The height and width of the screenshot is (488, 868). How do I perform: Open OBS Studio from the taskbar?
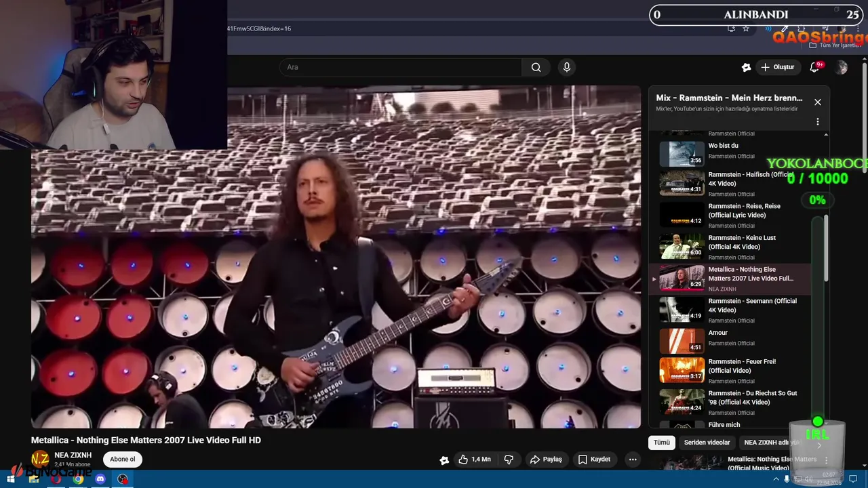point(123,479)
